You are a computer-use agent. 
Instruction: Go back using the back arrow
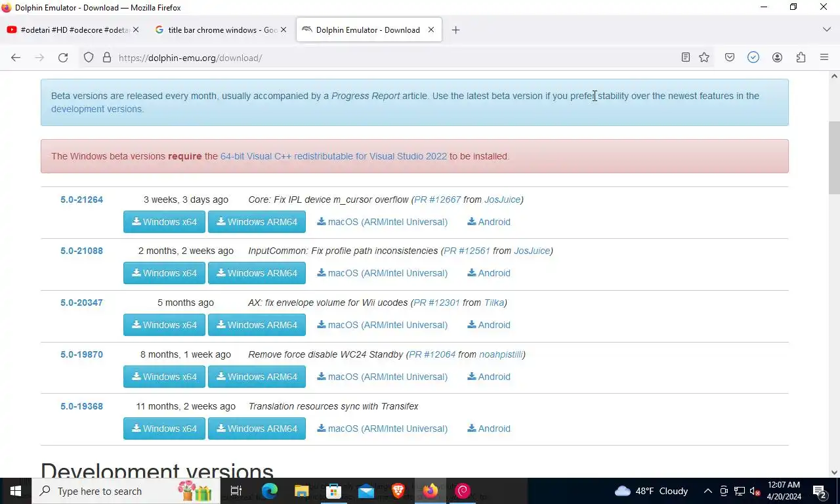[x=16, y=58]
